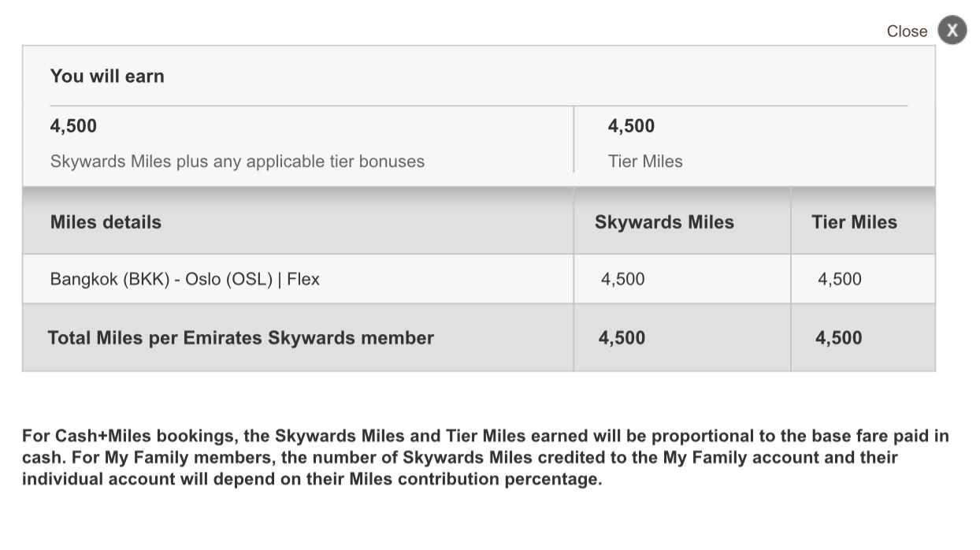Click the total Tier Miles value of 4,500
The width and height of the screenshot is (980, 550).
(x=838, y=338)
